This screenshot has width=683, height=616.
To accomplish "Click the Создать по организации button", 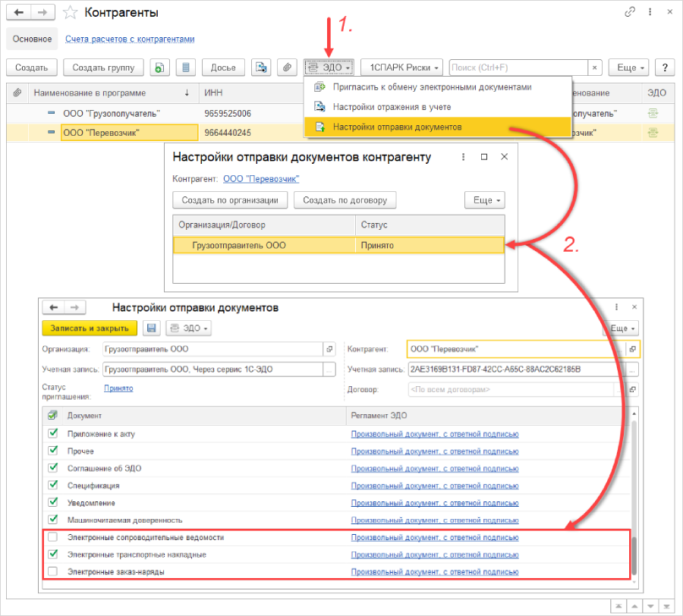I will 230,200.
